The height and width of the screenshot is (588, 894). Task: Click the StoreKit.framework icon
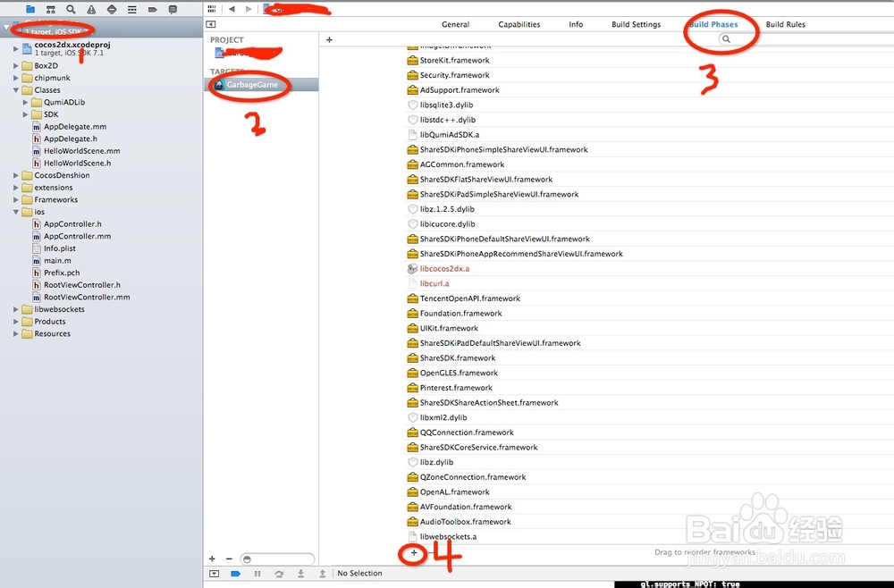tap(413, 61)
